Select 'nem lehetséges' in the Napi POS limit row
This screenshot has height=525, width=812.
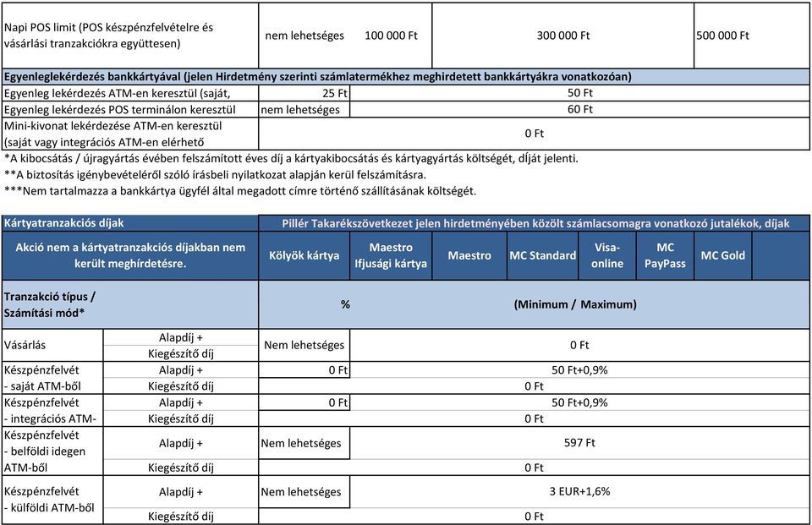[x=304, y=36]
